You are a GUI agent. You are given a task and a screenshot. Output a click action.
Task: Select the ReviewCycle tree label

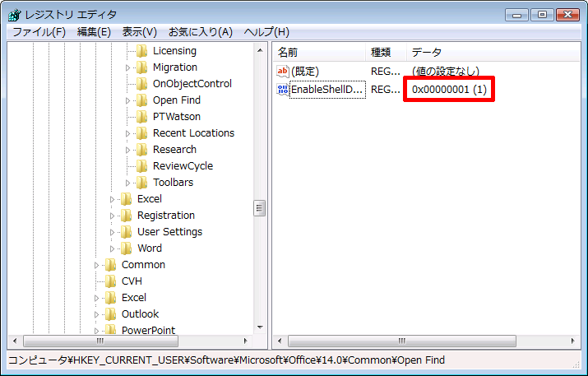pos(183,166)
